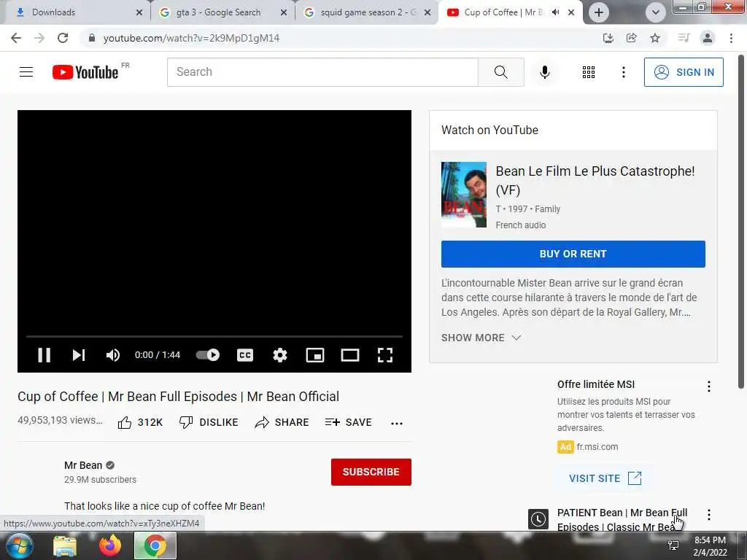Share the Cup of Coffee video

(x=282, y=422)
